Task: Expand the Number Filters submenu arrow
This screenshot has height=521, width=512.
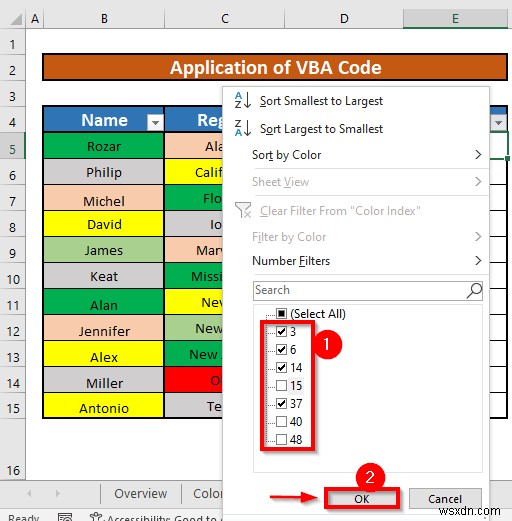Action: (x=478, y=260)
